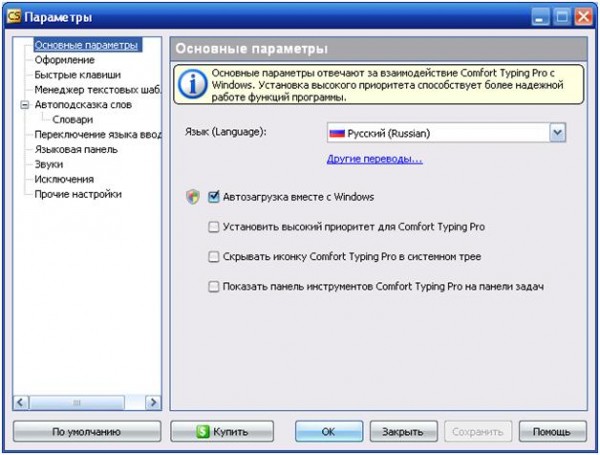Click the tree scrollbar left arrow
Screen dimensions: 600x455
click(21, 403)
